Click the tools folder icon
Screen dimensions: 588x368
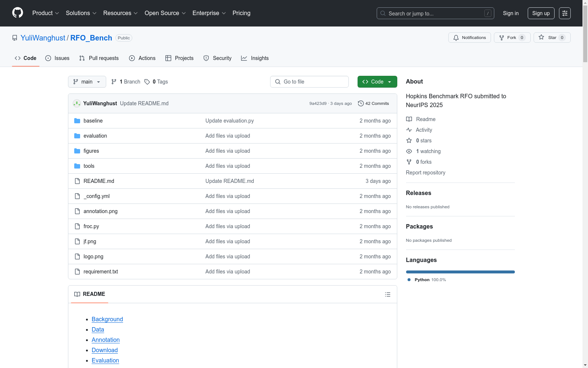pos(77,166)
